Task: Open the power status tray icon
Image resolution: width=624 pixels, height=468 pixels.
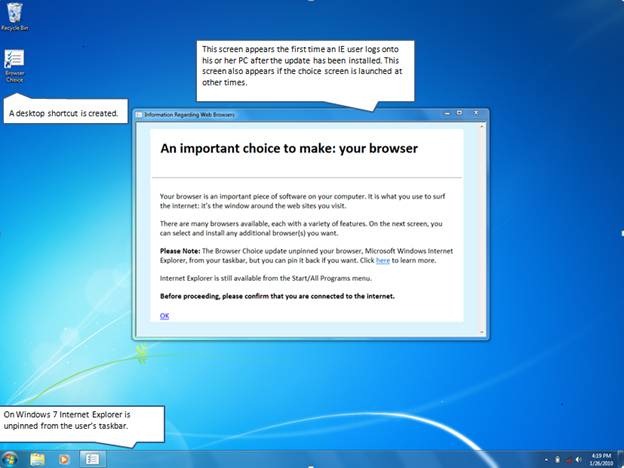Action: click(x=558, y=460)
